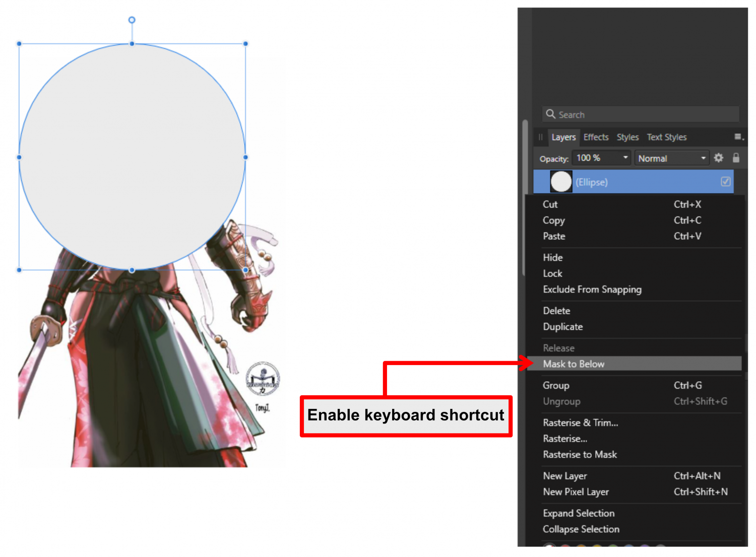The image size is (756, 557).
Task: Switch to the Text Styles tab
Action: (667, 137)
